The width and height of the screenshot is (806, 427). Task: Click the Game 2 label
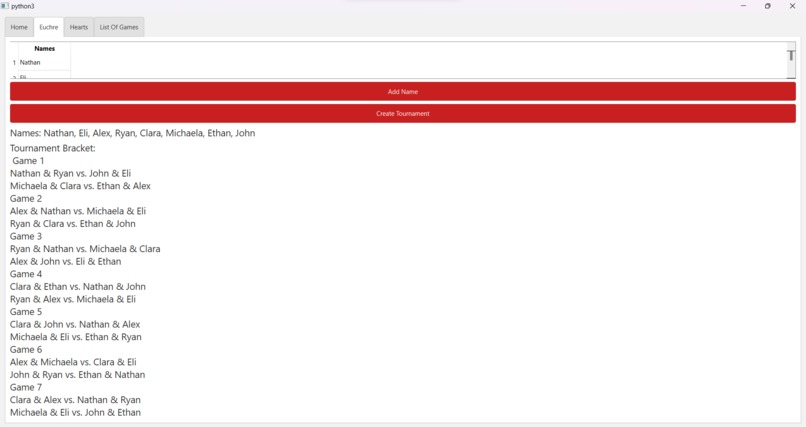click(26, 198)
